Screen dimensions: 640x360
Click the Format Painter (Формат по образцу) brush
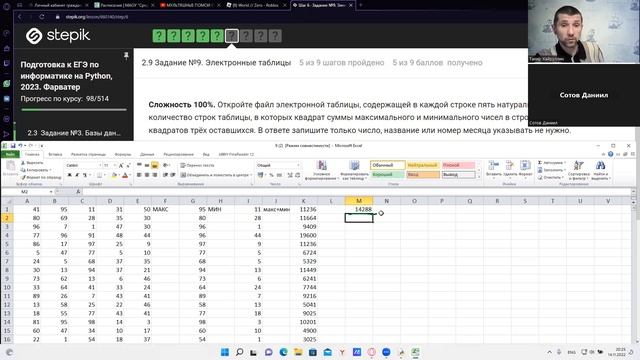pos(41,177)
